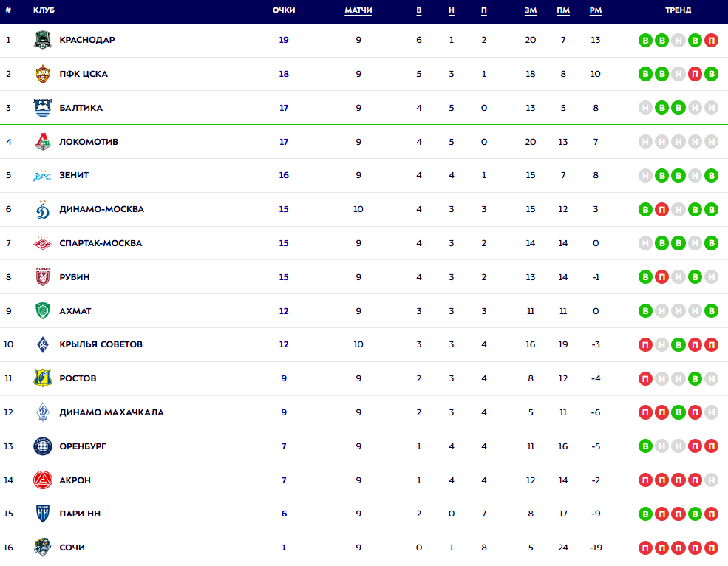Click Пари НН's first green trend circle
Image resolution: width=728 pixels, height=566 pixels.
(x=646, y=514)
